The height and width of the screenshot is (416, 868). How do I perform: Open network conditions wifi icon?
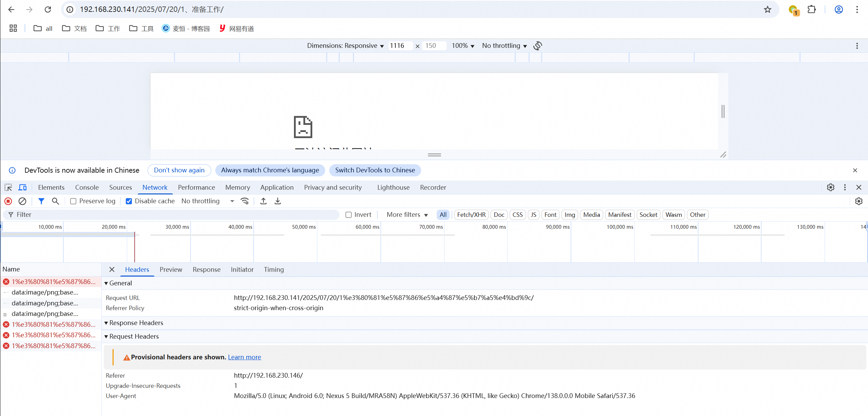245,201
